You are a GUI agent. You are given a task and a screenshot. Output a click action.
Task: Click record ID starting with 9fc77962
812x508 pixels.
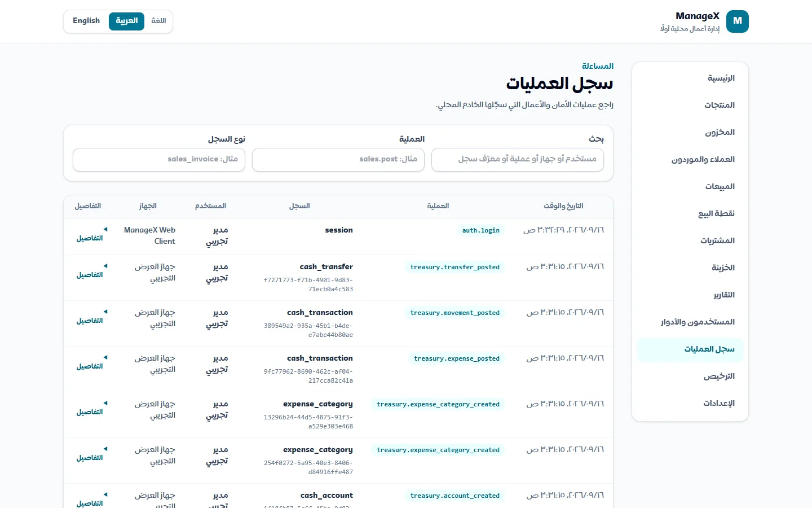[x=308, y=376]
